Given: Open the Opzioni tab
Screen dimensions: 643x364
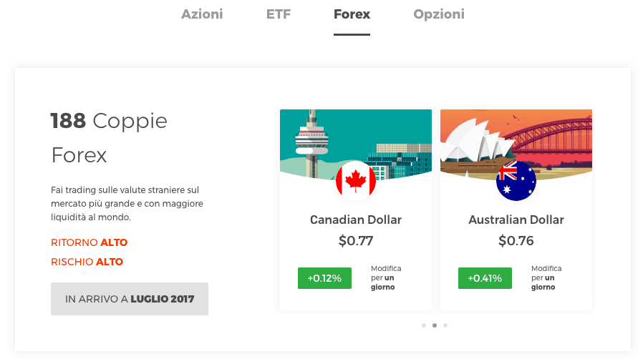Looking at the screenshot, I should pyautogui.click(x=439, y=14).
